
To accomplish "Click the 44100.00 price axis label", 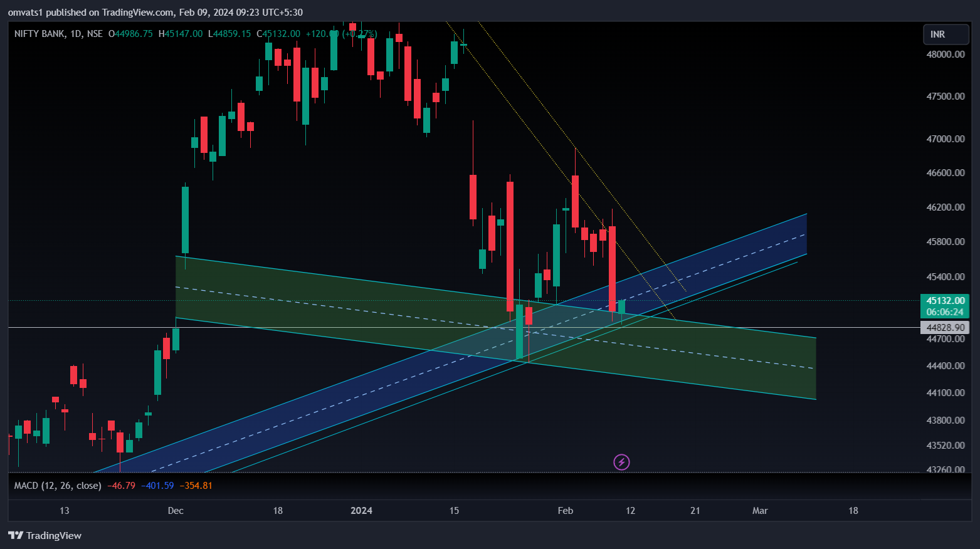I will [x=946, y=393].
